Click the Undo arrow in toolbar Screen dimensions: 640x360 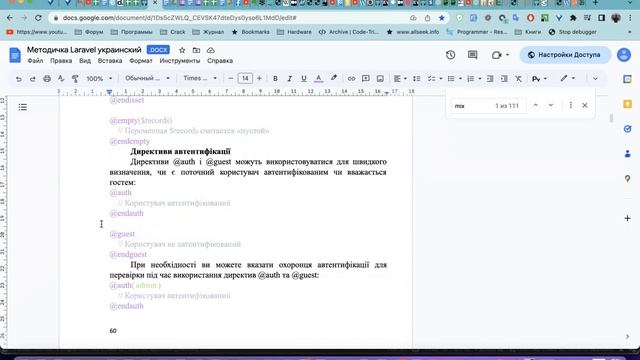click(x=19, y=78)
